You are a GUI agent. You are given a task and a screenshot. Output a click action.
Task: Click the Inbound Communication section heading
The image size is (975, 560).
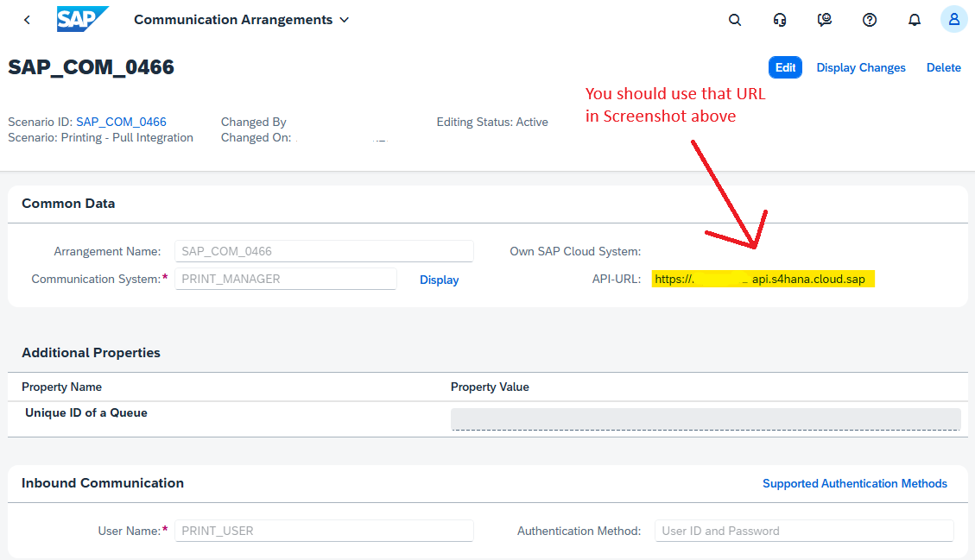pos(103,483)
